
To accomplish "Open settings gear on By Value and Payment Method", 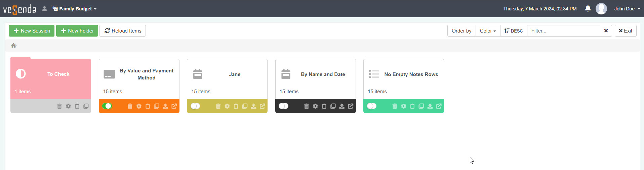I will pyautogui.click(x=139, y=106).
